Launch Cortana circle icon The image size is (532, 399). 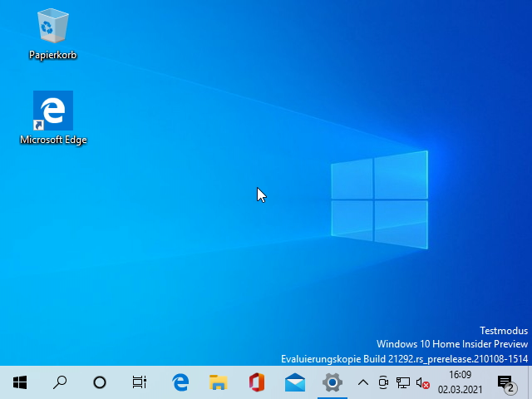tap(100, 382)
